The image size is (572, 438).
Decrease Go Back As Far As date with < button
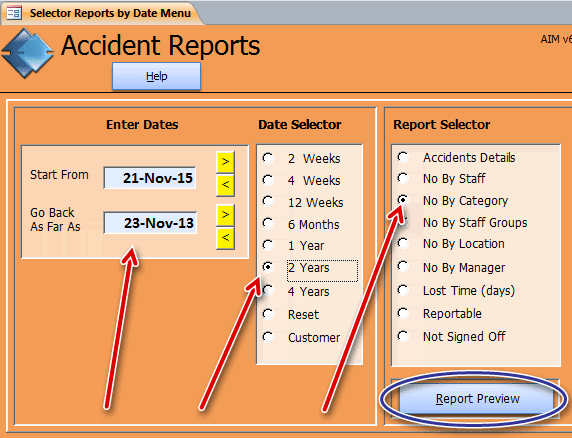click(225, 238)
